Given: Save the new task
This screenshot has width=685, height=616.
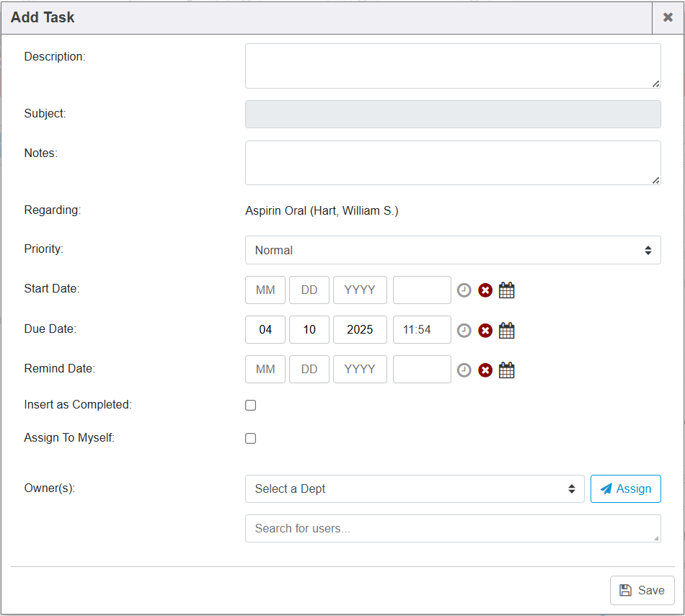Looking at the screenshot, I should [642, 590].
